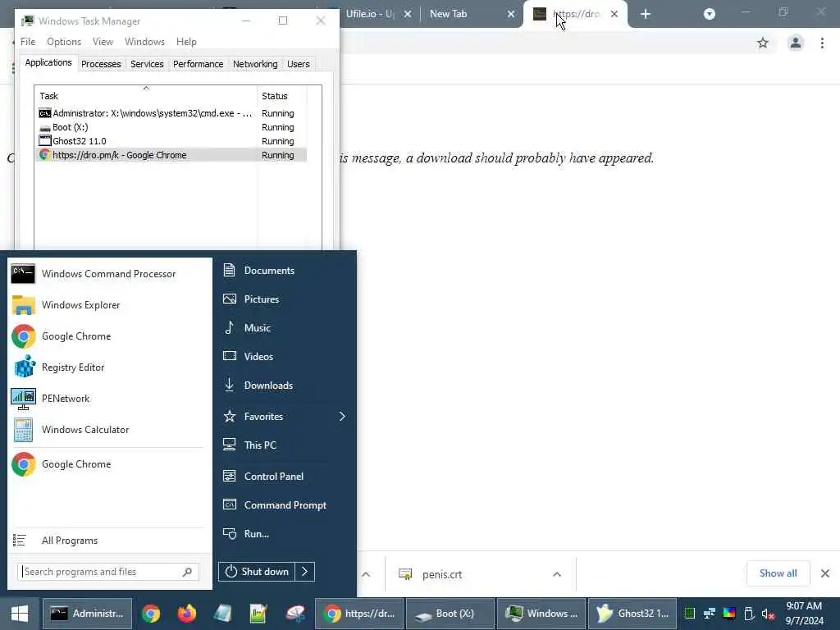Bookmark this page with the star icon
Viewport: 840px width, 630px height.
tap(763, 43)
